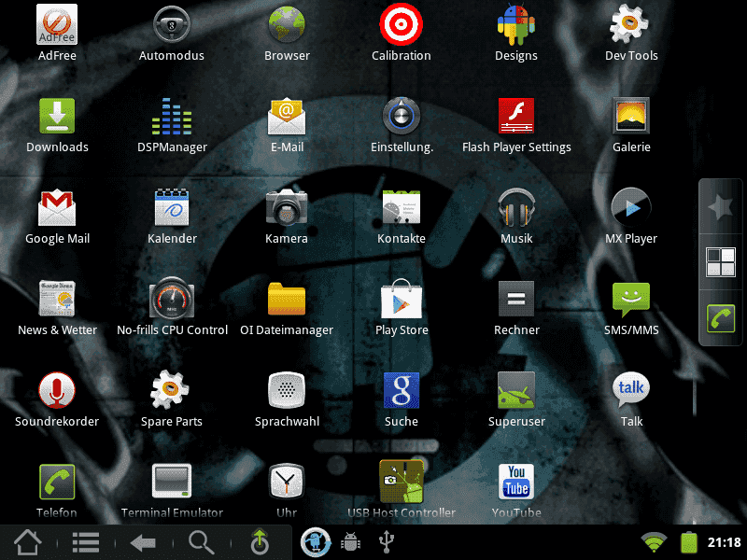Open the blue Android sync notification
Viewport: 747px width, 560px height.
coord(316,542)
